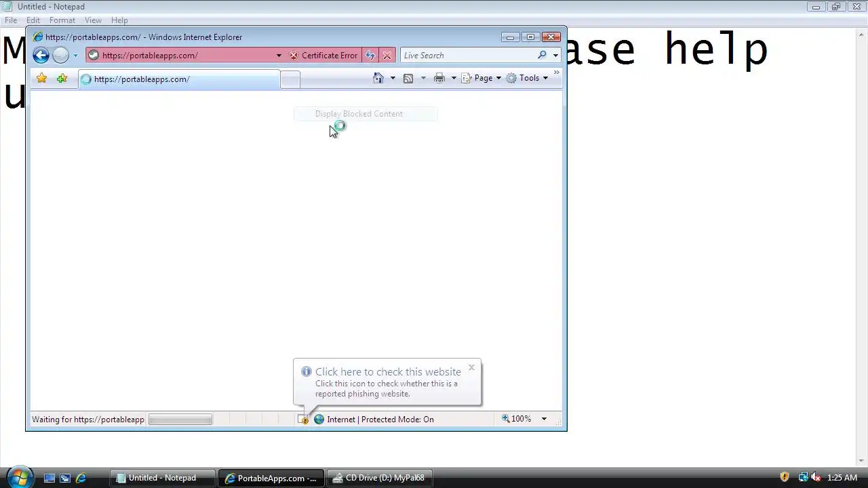
Task: Open Notepad View menu
Action: point(93,20)
